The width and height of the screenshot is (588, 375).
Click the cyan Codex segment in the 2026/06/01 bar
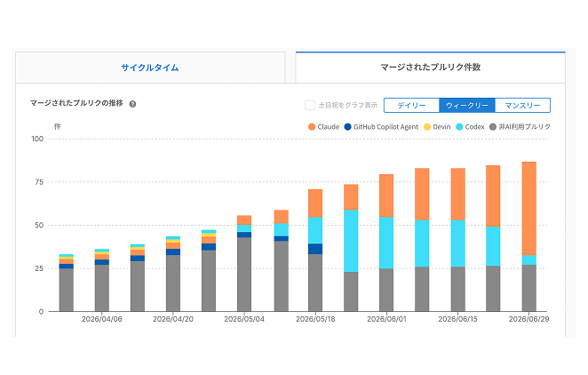(386, 243)
